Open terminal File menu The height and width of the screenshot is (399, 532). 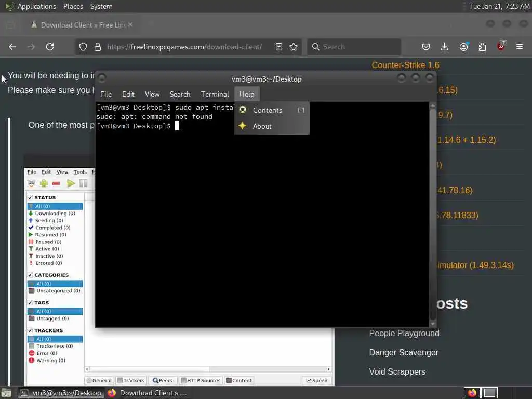[106, 95]
